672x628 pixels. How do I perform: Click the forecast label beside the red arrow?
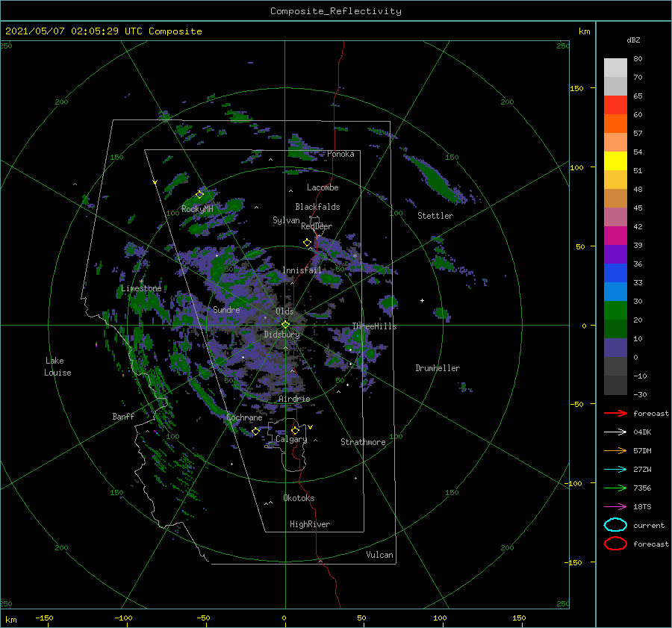pos(651,413)
